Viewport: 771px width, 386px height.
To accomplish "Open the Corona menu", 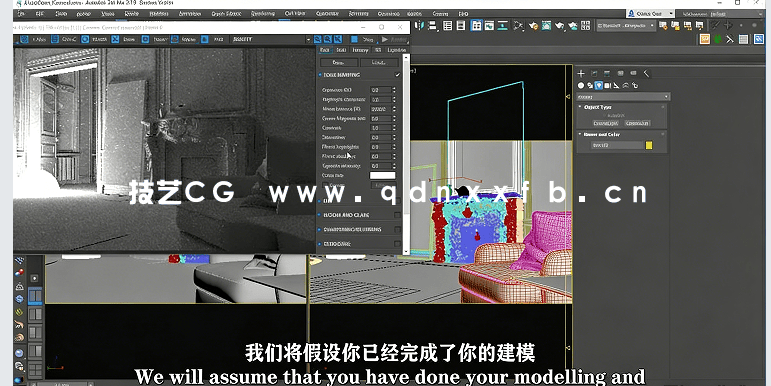I will [440, 14].
